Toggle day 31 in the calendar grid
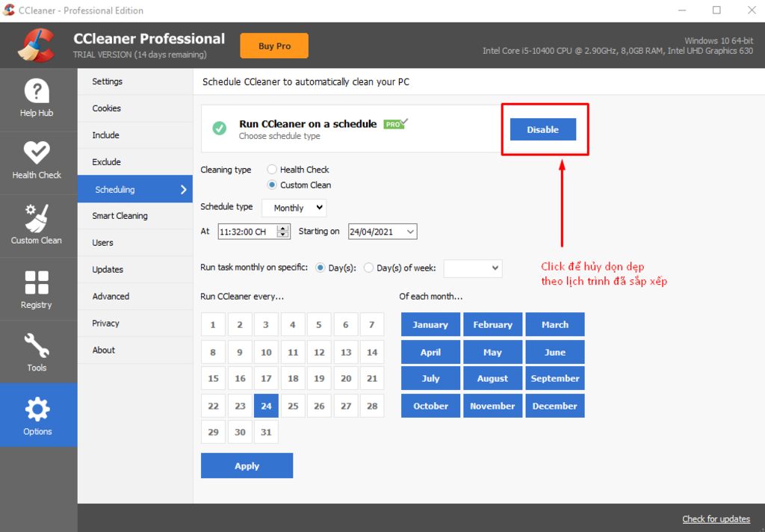Viewport: 765px width, 532px height. (267, 432)
